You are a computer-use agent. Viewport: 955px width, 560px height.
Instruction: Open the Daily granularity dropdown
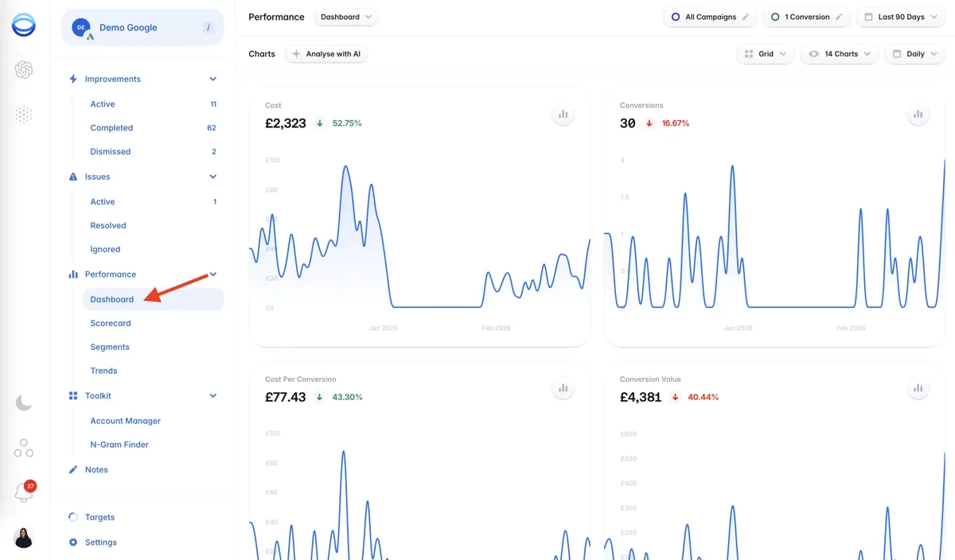(914, 54)
